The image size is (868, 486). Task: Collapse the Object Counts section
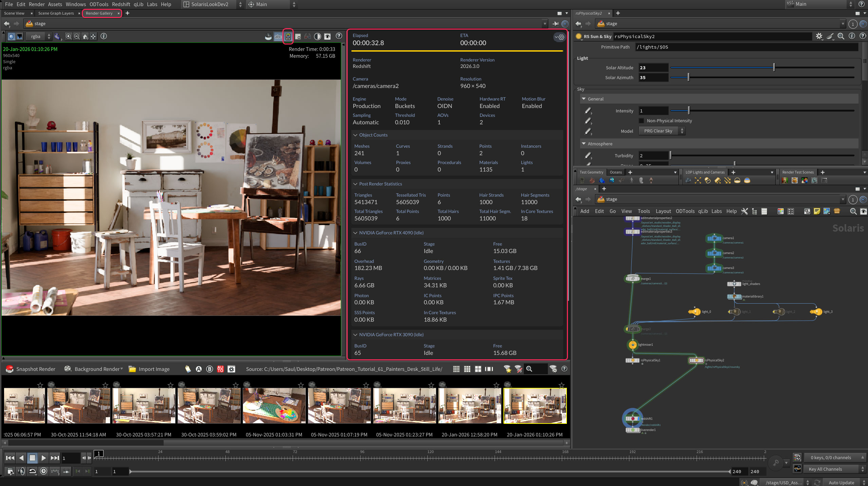[355, 135]
